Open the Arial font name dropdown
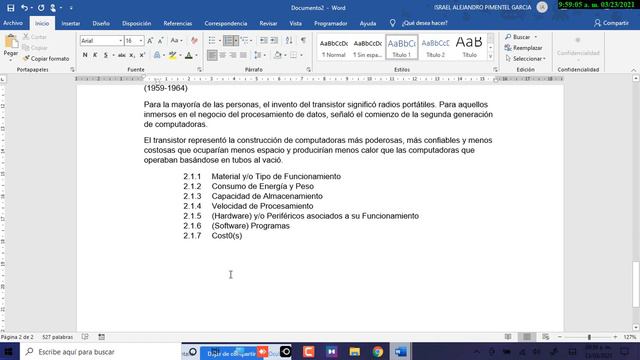Screen dimensions: 640x360 coord(120,41)
